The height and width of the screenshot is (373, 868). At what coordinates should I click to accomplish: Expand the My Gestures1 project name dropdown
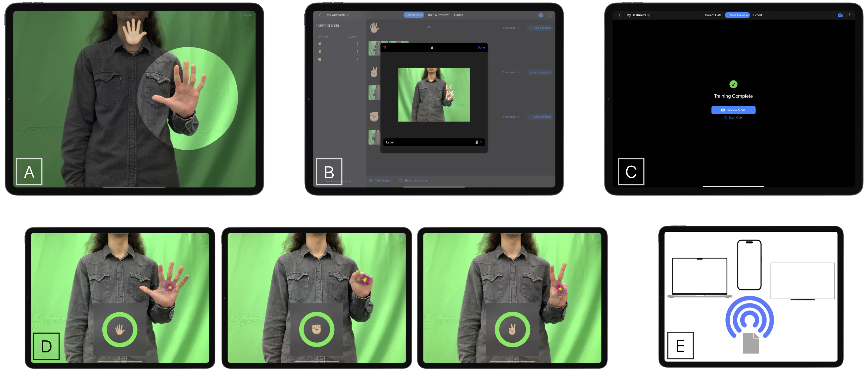pyautogui.click(x=649, y=15)
